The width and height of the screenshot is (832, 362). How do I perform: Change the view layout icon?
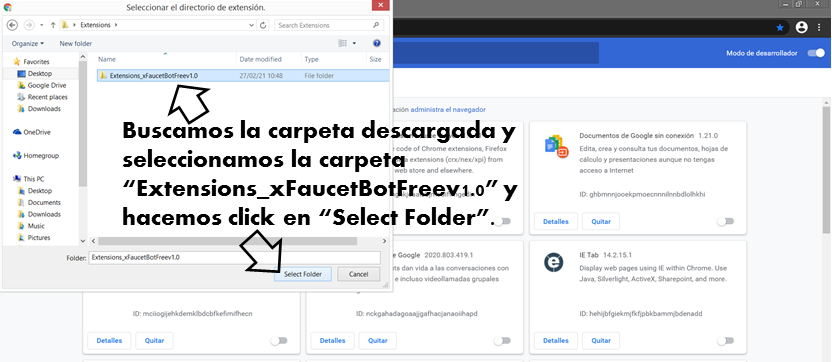[343, 44]
